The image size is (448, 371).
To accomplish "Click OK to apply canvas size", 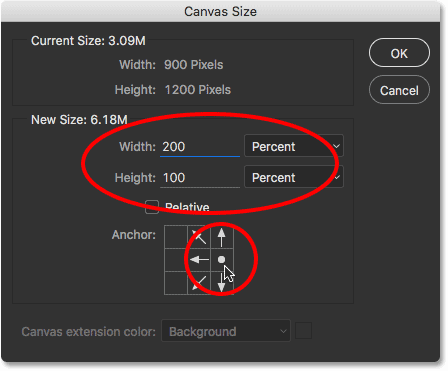I will [x=399, y=53].
